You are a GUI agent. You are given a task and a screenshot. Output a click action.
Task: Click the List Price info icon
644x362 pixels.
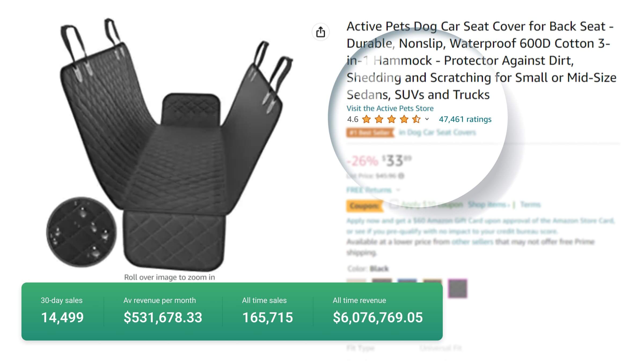coord(401,176)
